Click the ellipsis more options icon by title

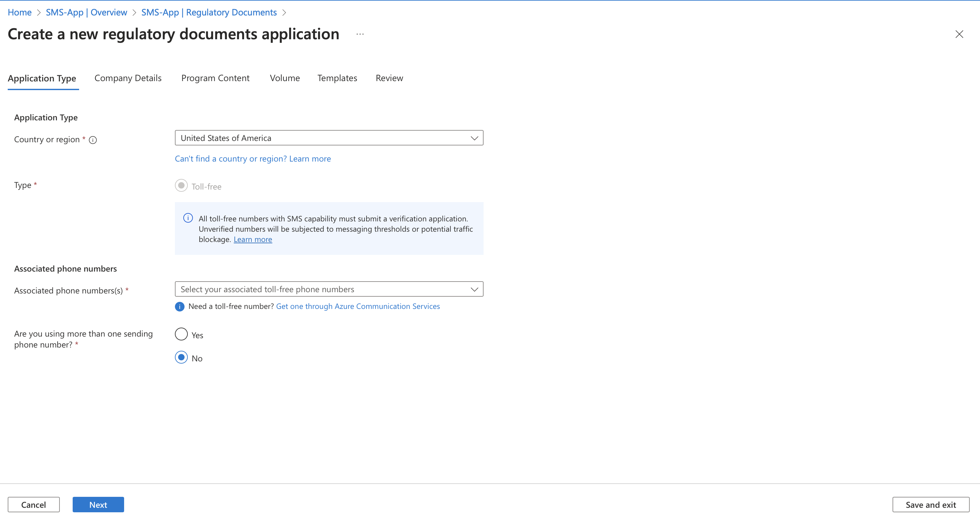pos(360,34)
